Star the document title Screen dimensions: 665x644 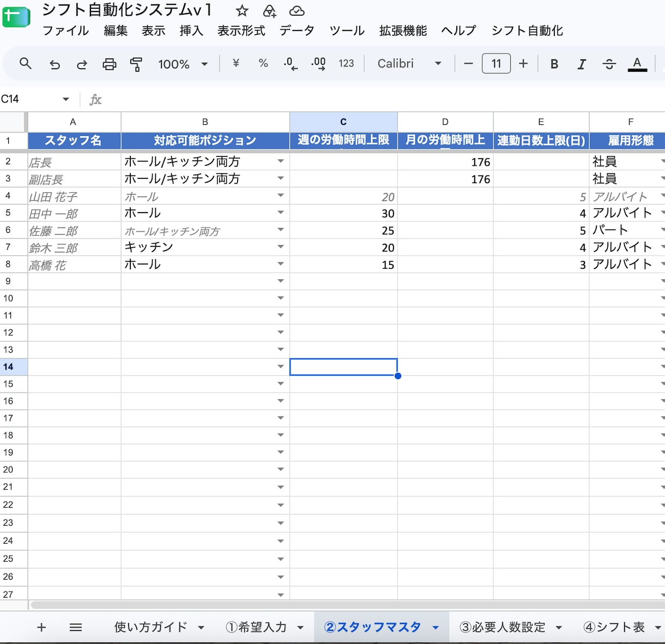click(242, 11)
